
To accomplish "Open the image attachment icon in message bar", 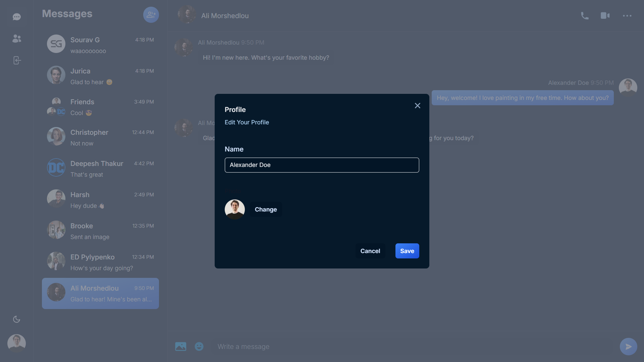I will click(x=180, y=347).
